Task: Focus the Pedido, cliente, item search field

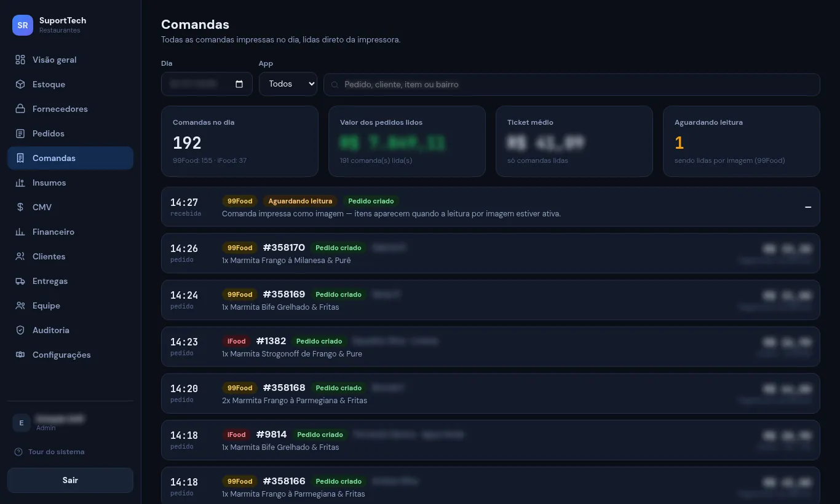Action: point(572,85)
